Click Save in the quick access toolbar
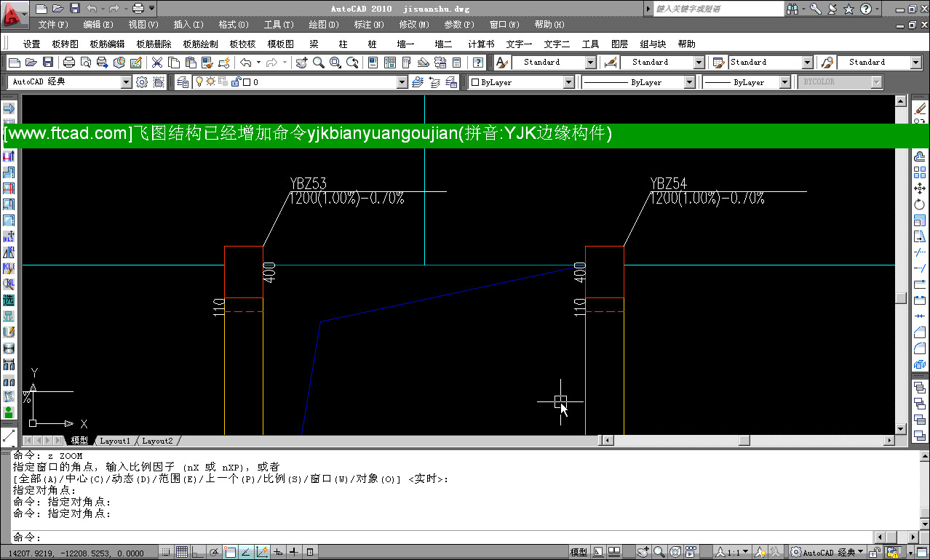Viewport: 930px width, 560px height. pyautogui.click(x=73, y=9)
